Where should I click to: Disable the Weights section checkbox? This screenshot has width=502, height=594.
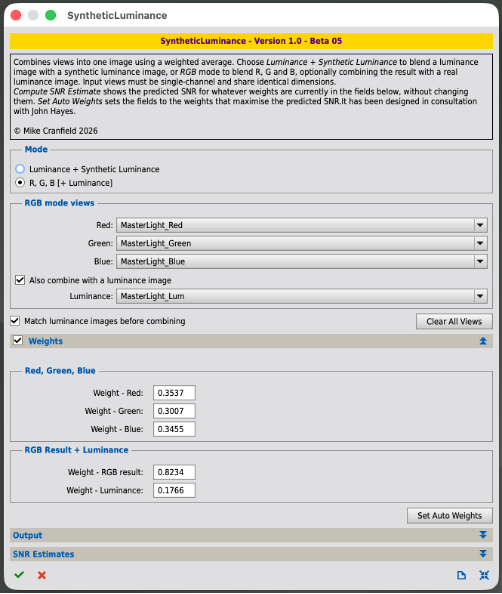(x=18, y=340)
